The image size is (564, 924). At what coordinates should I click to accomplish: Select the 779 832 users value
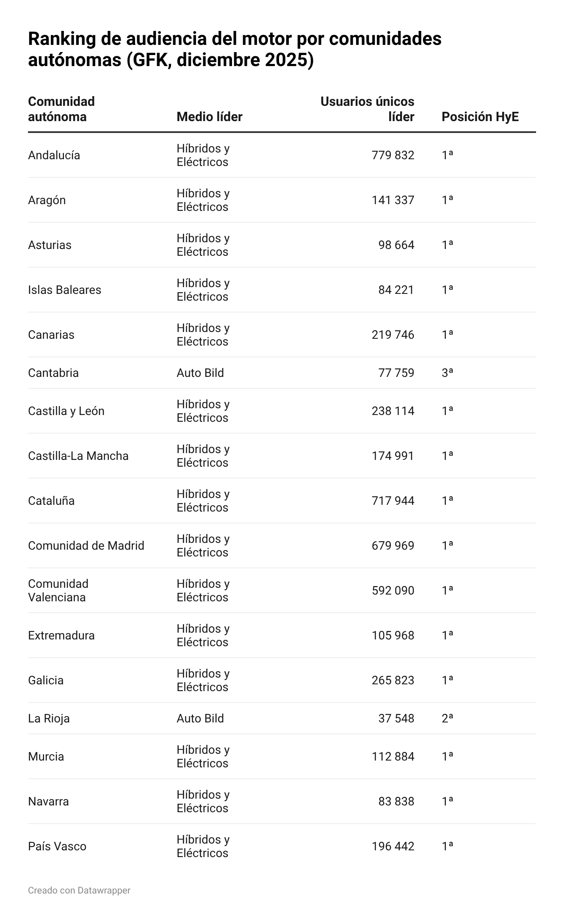(x=393, y=155)
